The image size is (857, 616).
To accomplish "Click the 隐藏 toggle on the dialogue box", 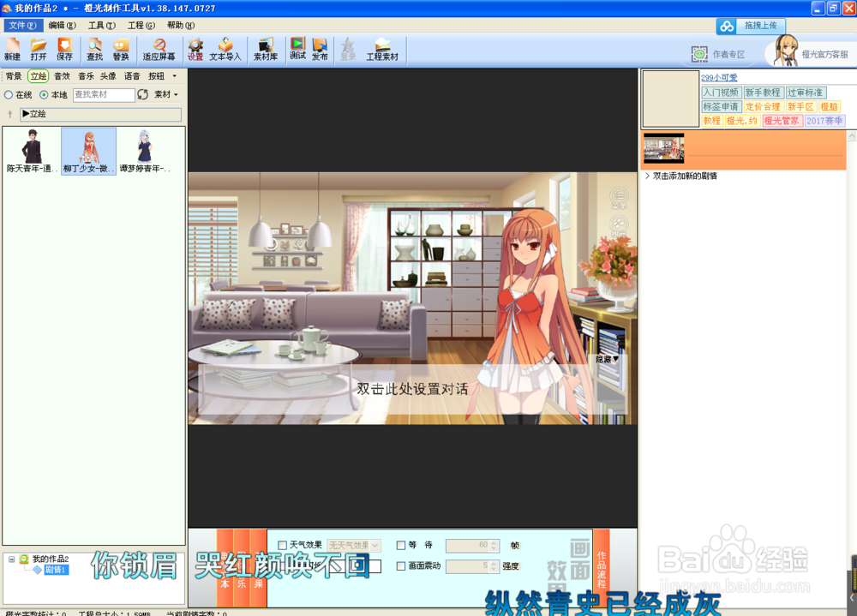I will coord(607,359).
